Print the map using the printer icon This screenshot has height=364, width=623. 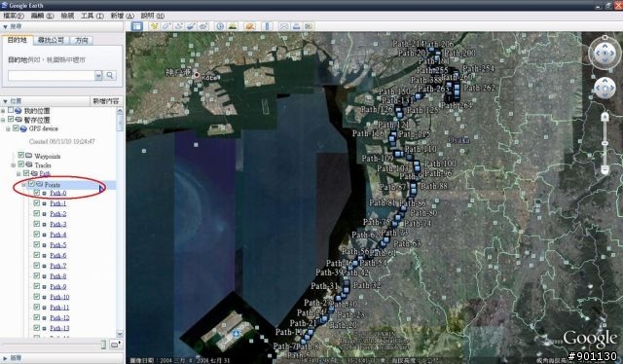(296, 26)
